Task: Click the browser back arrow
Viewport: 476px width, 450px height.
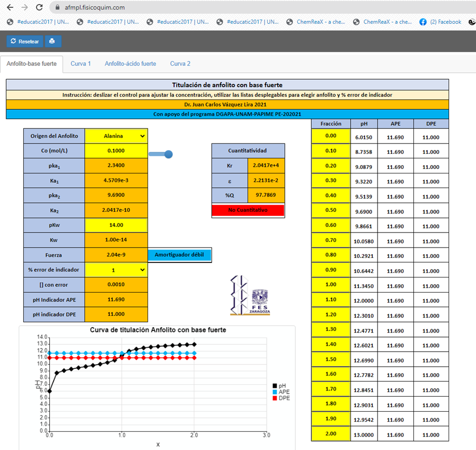Action: pyautogui.click(x=10, y=8)
